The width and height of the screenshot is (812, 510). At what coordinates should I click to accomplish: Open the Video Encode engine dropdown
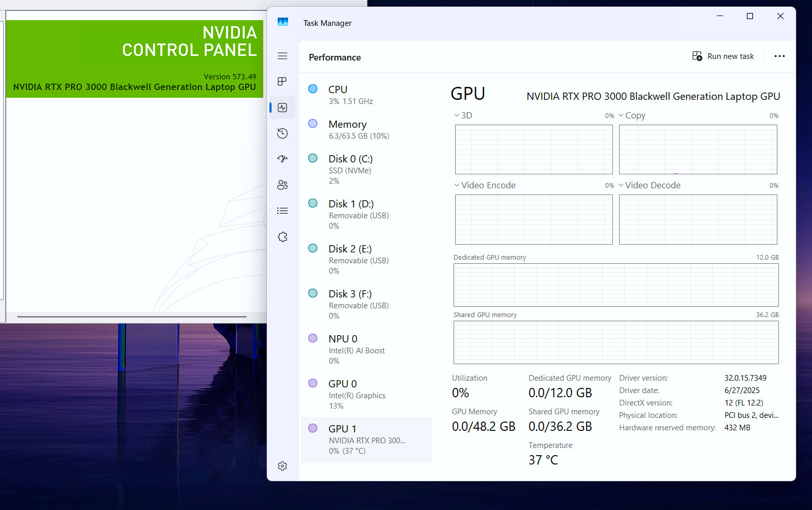tap(485, 185)
